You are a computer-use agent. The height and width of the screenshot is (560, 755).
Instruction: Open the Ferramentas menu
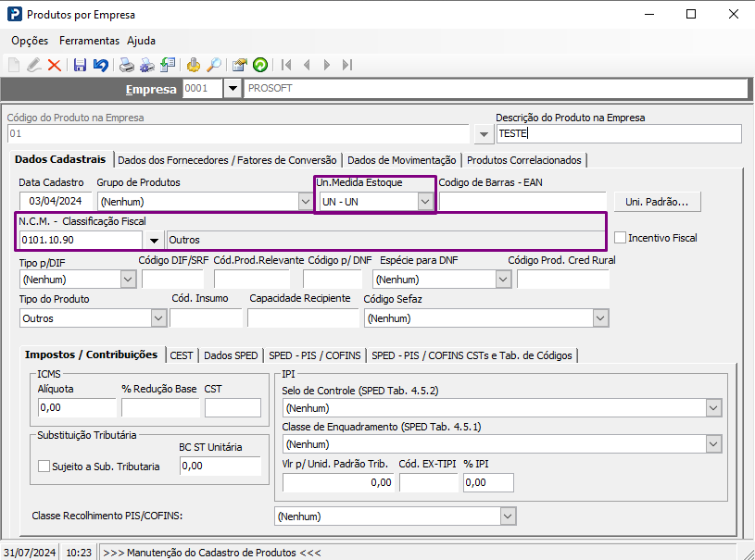89,41
